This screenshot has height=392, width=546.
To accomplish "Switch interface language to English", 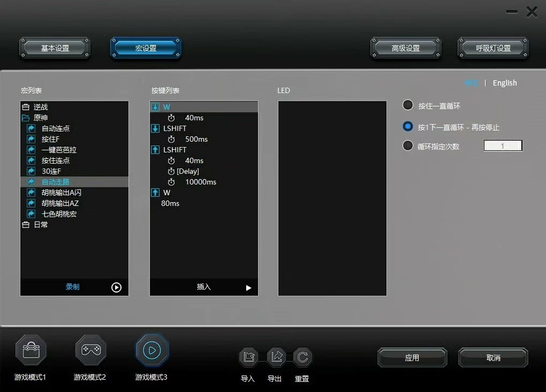I will [x=504, y=83].
